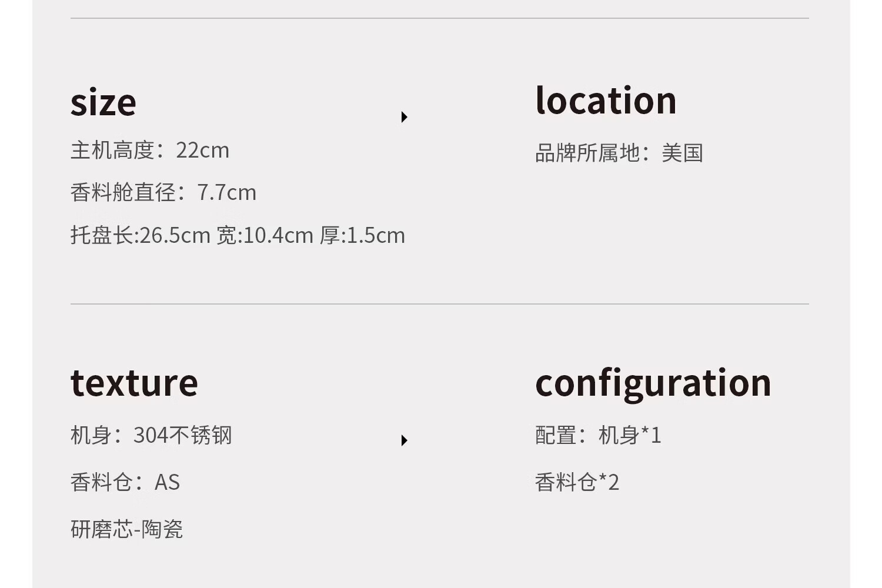Screen dimensions: 882x588
Task: Click the arrow beside the size heading
Action: point(404,117)
